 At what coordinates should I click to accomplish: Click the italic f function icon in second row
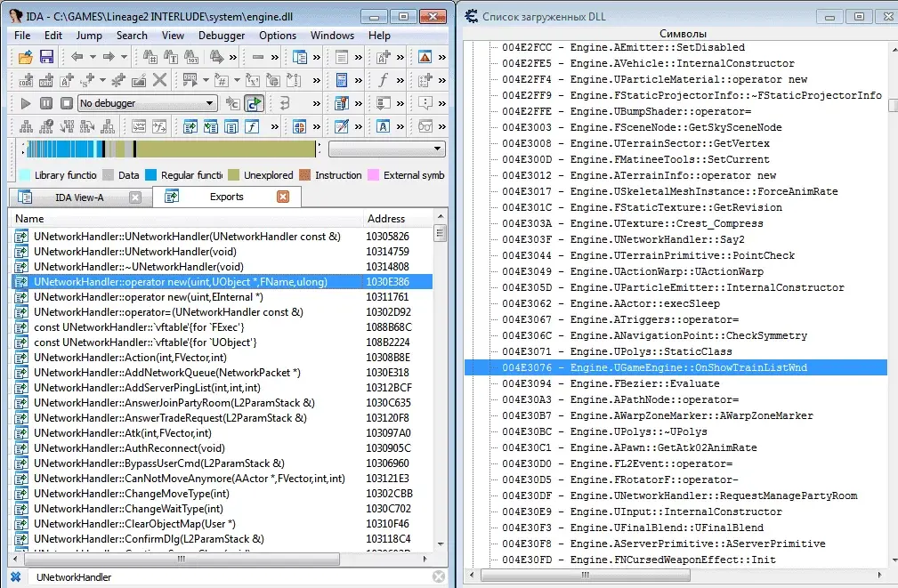(x=383, y=80)
